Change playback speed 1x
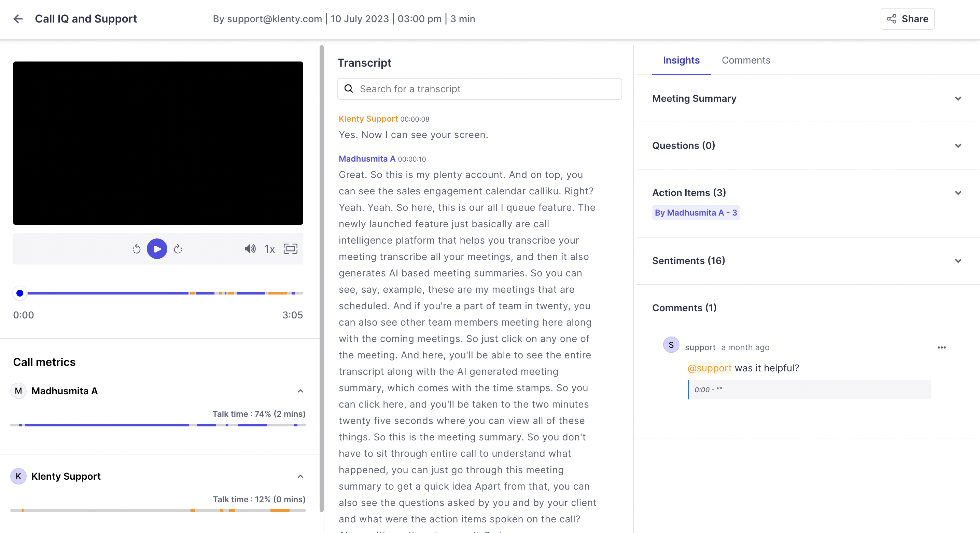Viewport: 980px width, 533px height. (269, 249)
